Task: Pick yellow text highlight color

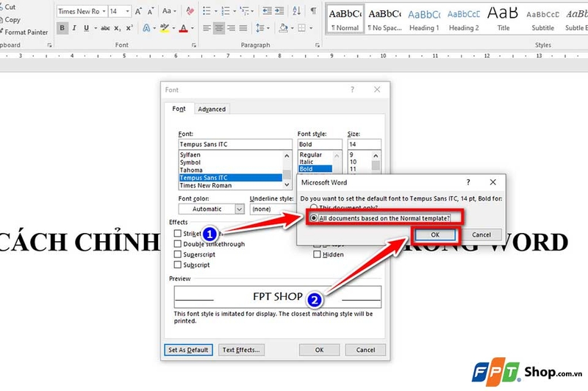Action: click(x=164, y=28)
